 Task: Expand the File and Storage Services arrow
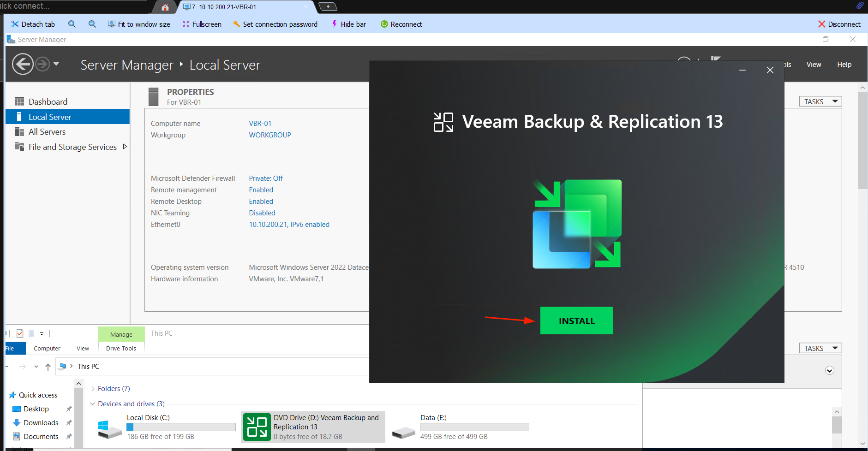tap(125, 147)
